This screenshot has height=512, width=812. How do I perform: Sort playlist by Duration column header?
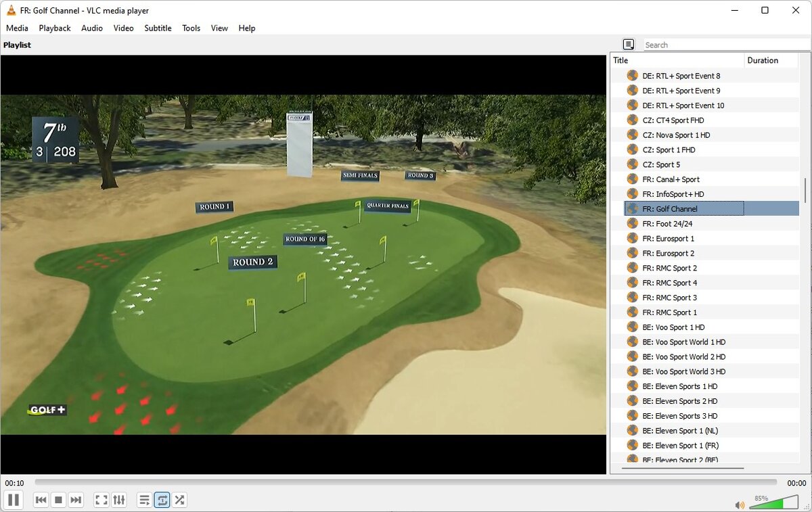(x=771, y=60)
